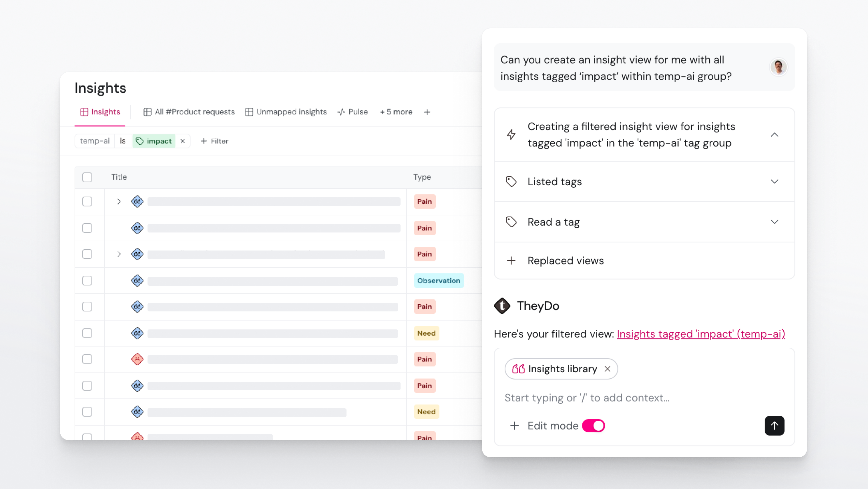Select the second insight row's checkbox
Screen dimensions: 868x489
click(x=87, y=228)
